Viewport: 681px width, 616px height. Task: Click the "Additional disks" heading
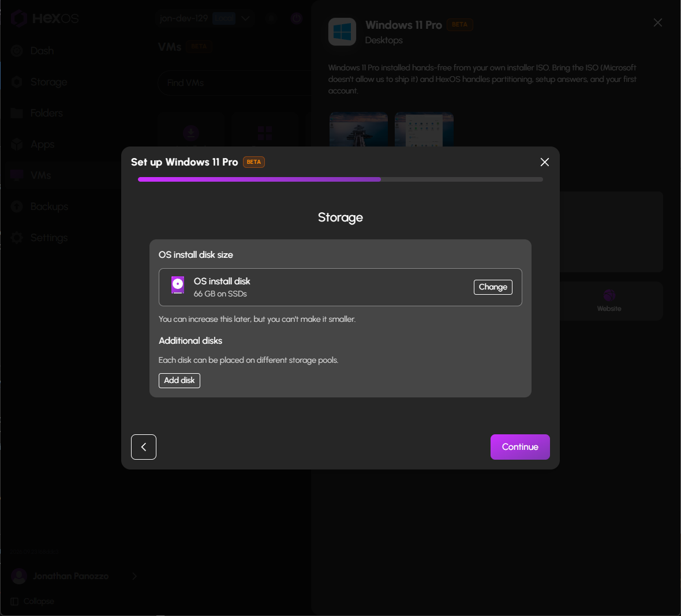190,341
